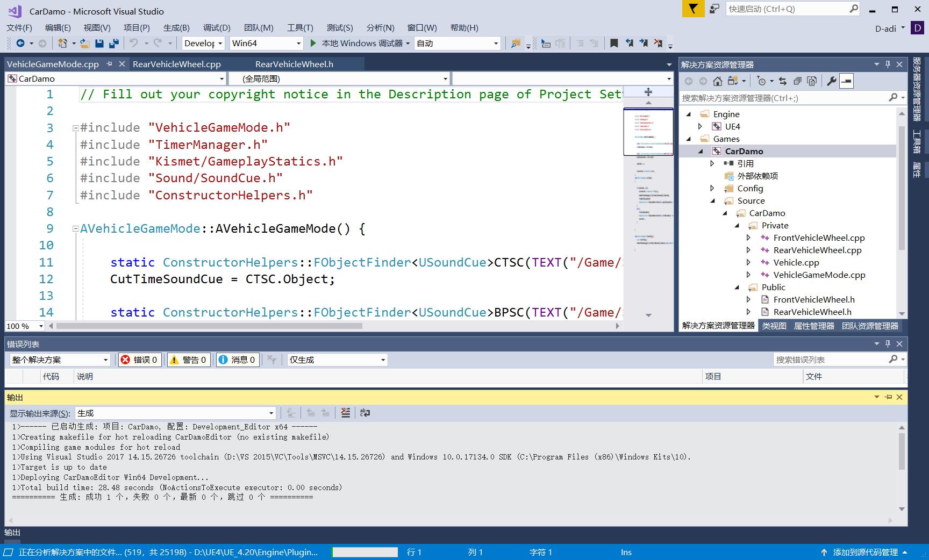Go to next bookmark icon
Image resolution: width=929 pixels, height=560 pixels.
point(644,43)
